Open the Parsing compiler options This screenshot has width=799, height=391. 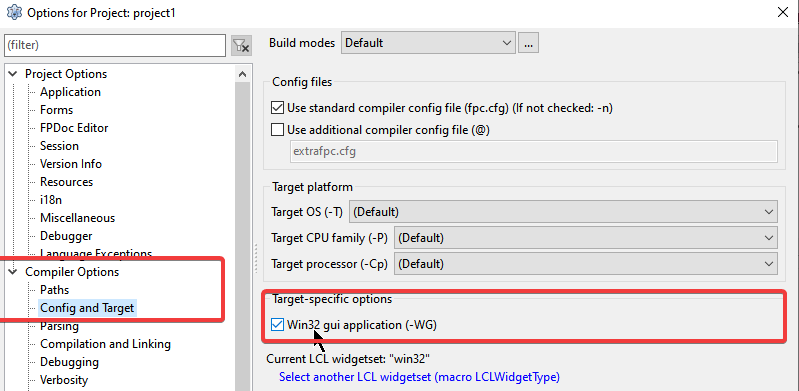pos(60,326)
